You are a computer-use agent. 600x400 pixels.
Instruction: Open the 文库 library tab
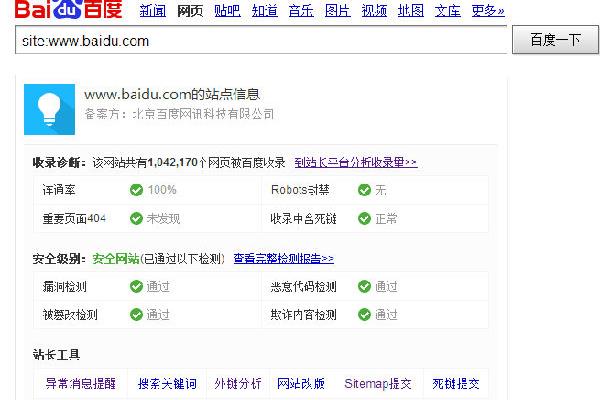tap(447, 10)
